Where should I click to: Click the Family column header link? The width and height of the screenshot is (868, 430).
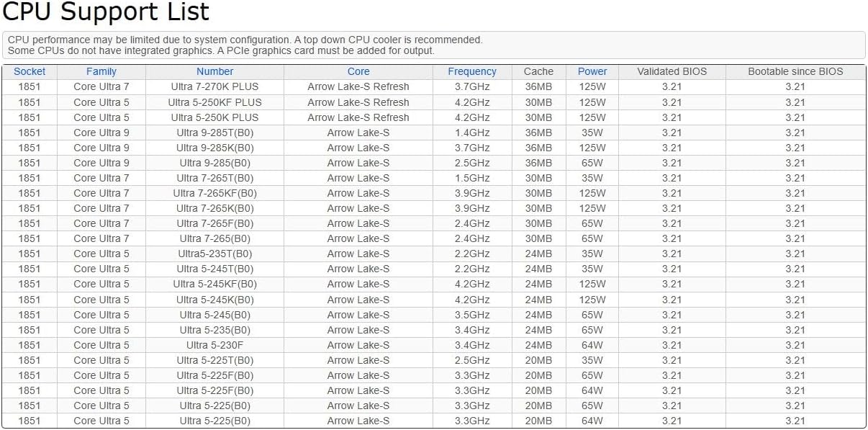click(101, 71)
